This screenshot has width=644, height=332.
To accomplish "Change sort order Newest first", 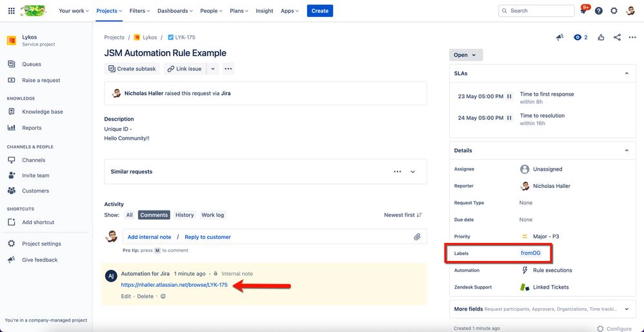I will [403, 215].
